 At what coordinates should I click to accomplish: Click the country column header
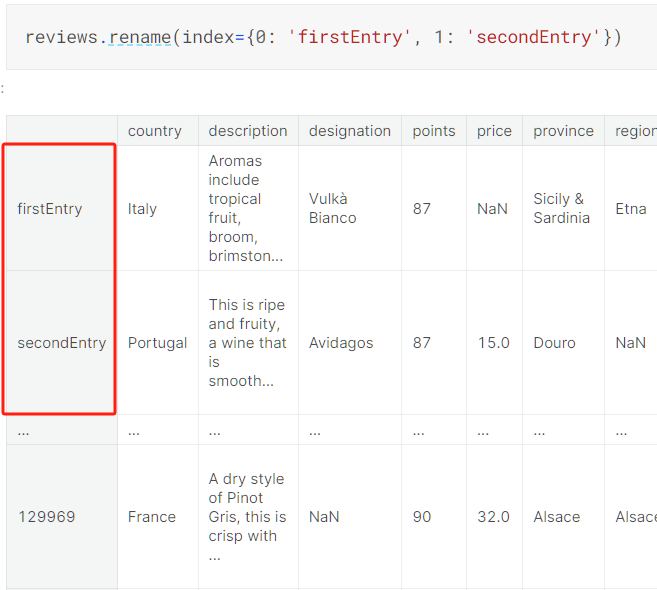pyautogui.click(x=155, y=131)
